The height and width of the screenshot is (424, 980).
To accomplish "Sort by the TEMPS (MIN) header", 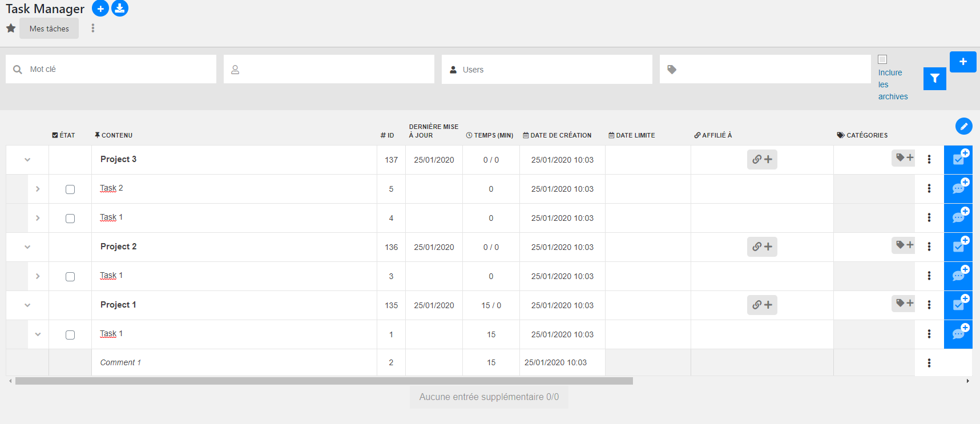I will tap(490, 135).
